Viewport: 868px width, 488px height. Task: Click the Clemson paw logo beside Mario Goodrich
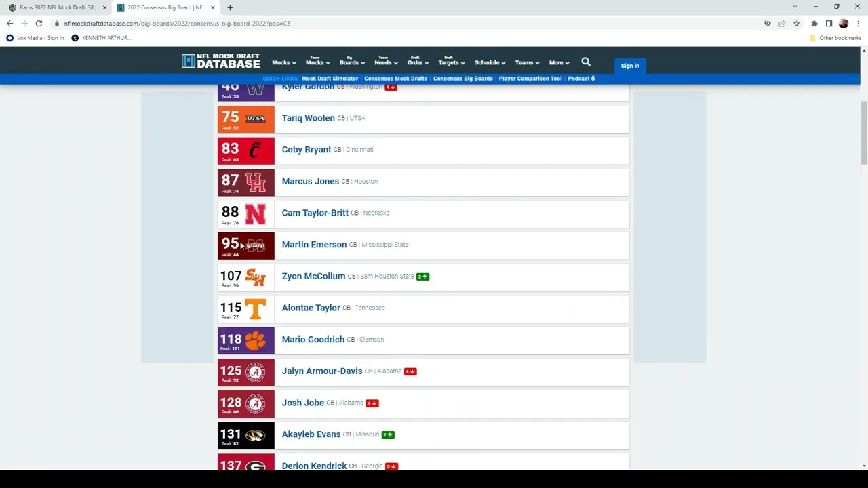point(255,340)
